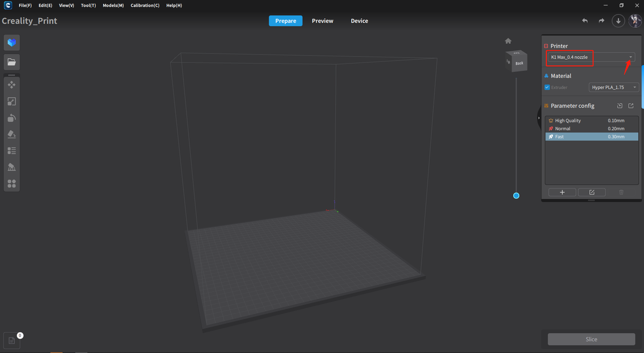Switch to the Prepare tab
The image size is (644, 353).
click(286, 21)
